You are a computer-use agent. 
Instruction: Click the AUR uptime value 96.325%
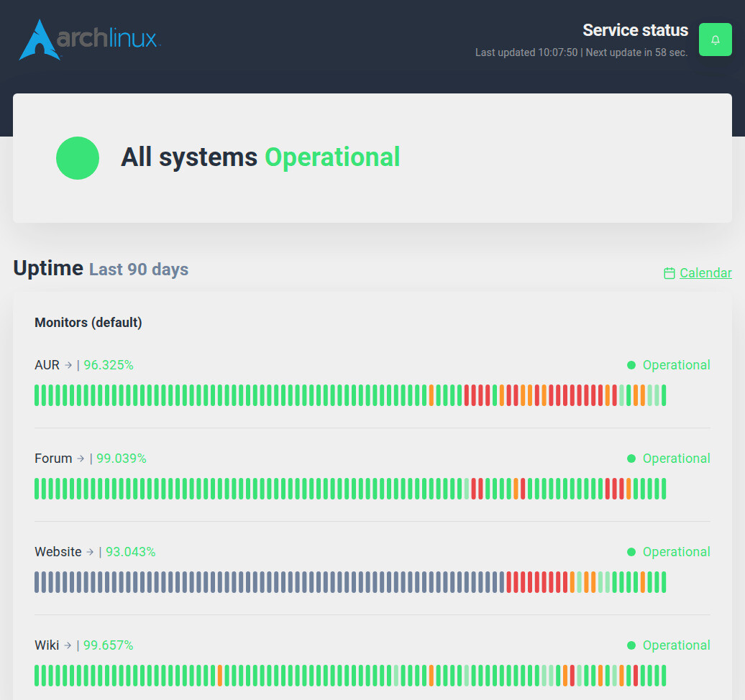click(109, 364)
